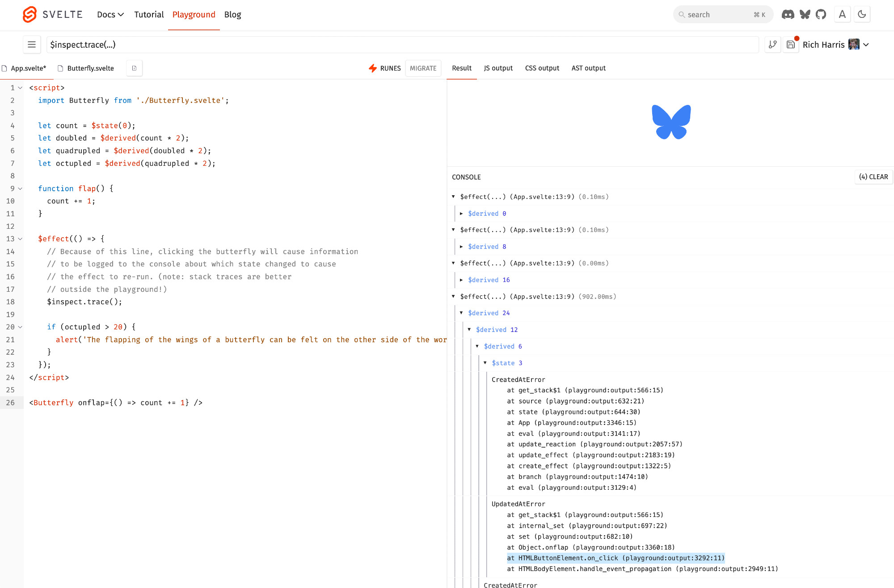Fold the flap function at line 9
894x588 pixels.
(20, 189)
